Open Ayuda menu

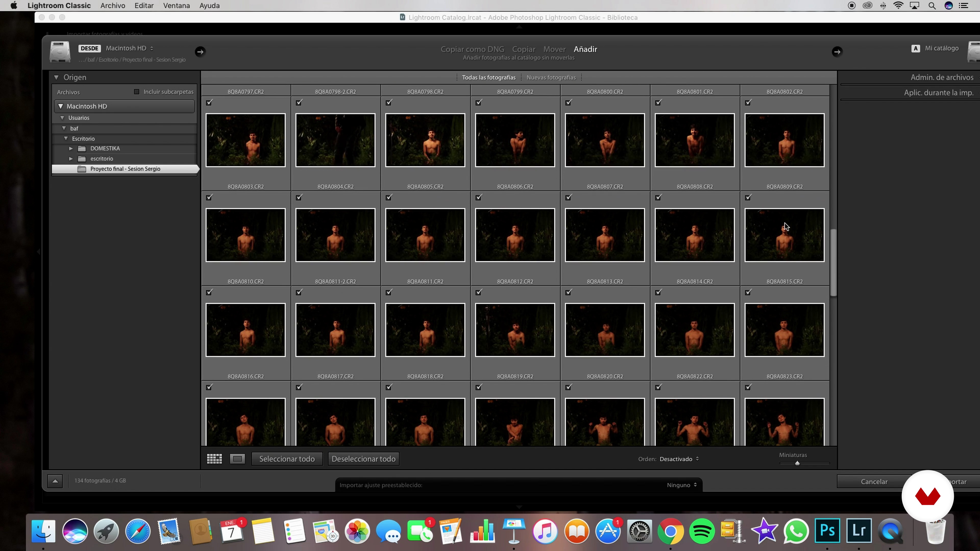click(209, 6)
